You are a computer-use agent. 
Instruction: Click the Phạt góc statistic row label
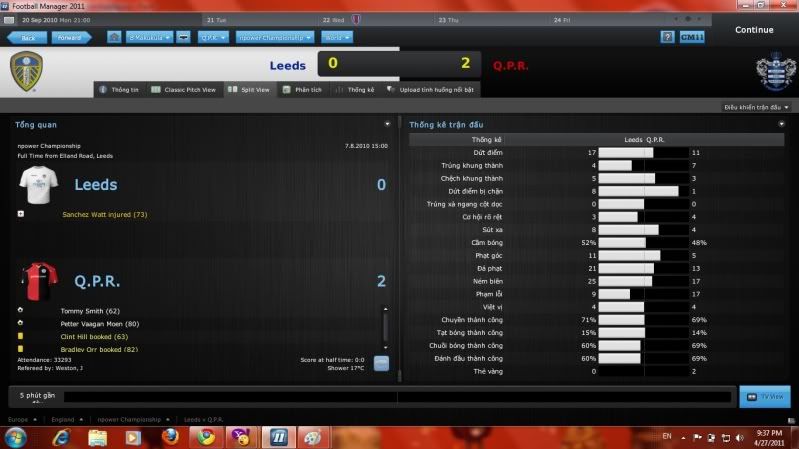(x=489, y=255)
